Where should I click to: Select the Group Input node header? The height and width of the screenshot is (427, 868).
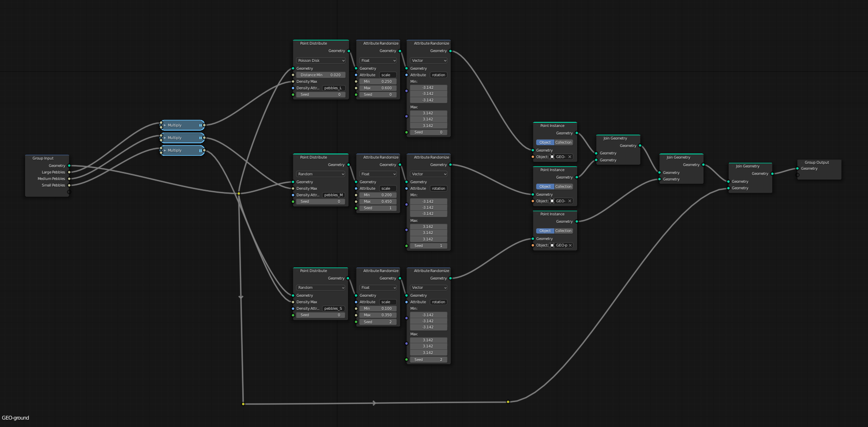click(47, 158)
